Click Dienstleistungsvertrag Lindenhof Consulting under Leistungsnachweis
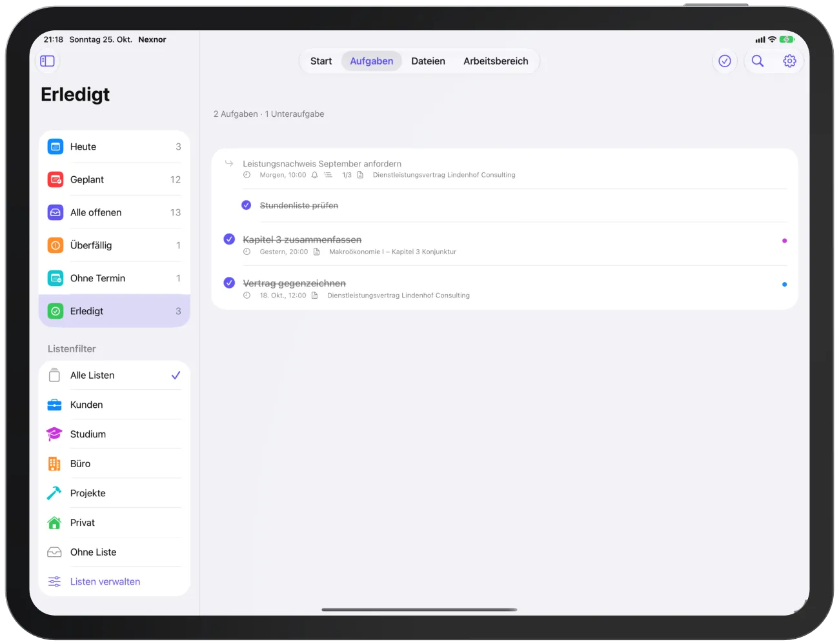Viewport: 839px width, 644px height. 444,176
